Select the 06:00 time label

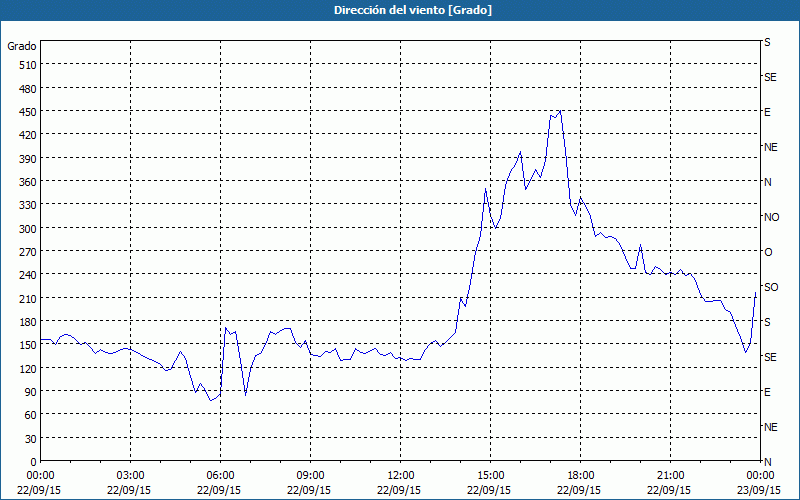tap(220, 476)
